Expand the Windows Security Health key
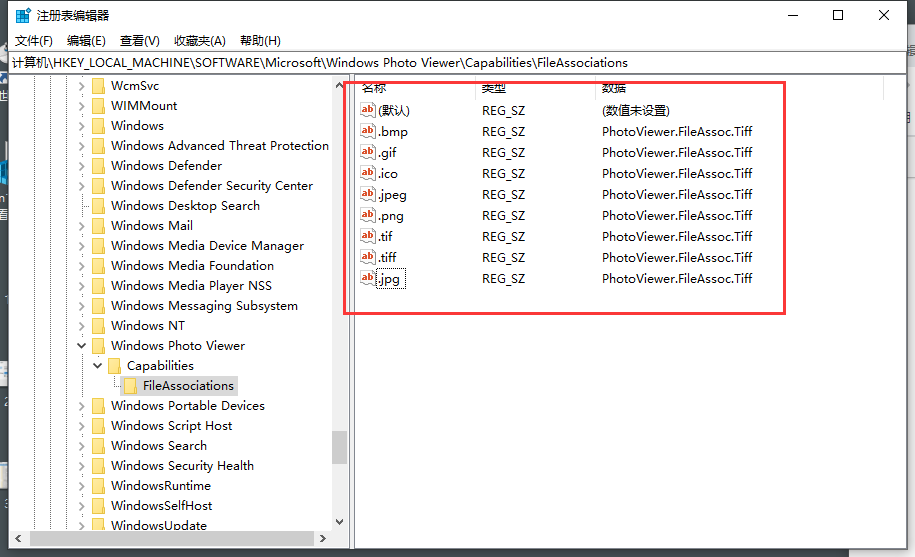The width and height of the screenshot is (915, 557). [x=82, y=465]
